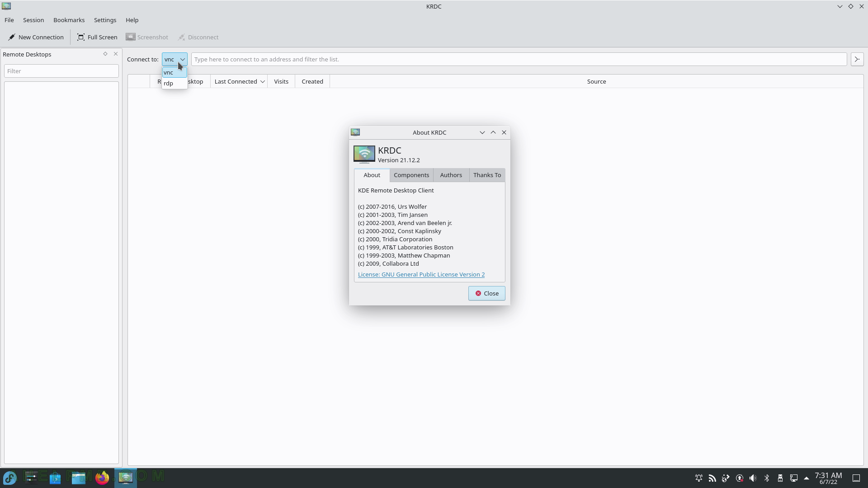Viewport: 868px width, 488px height.
Task: Open the removable devices tray icon
Action: pos(780,478)
